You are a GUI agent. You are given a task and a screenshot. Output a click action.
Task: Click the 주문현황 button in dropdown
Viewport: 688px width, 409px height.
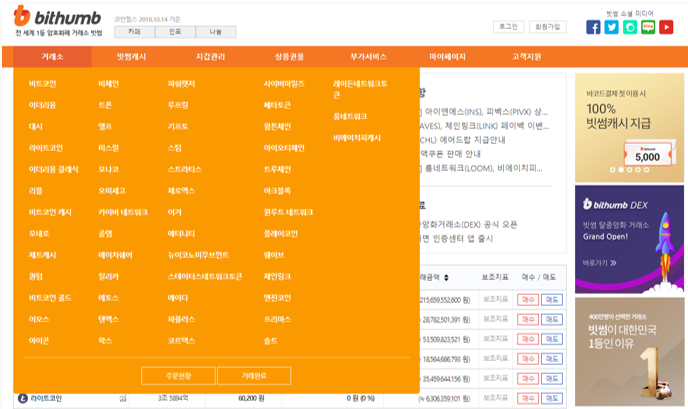point(178,376)
